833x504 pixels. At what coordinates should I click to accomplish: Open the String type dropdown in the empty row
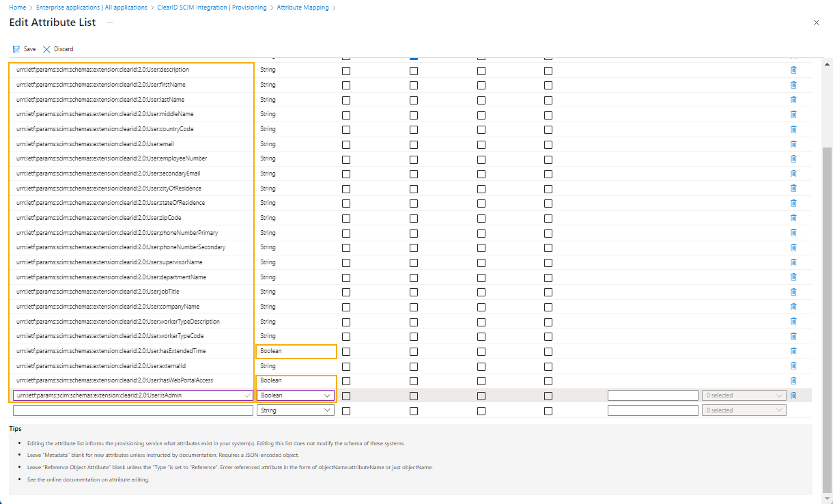pyautogui.click(x=296, y=410)
